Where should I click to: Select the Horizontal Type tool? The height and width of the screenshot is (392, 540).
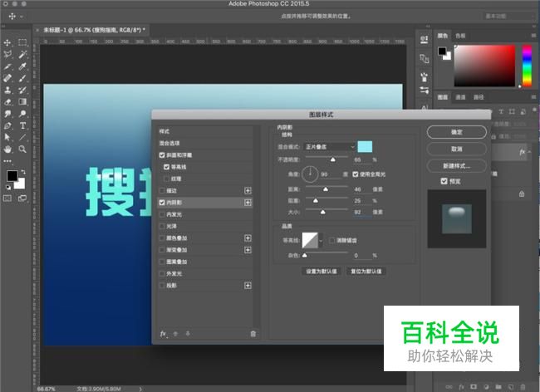pos(22,125)
